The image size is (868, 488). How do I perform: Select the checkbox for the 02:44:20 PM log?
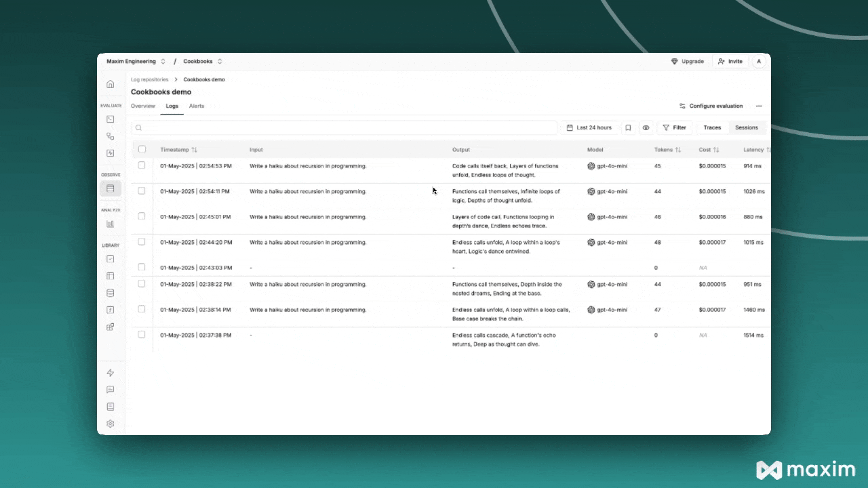[142, 242]
